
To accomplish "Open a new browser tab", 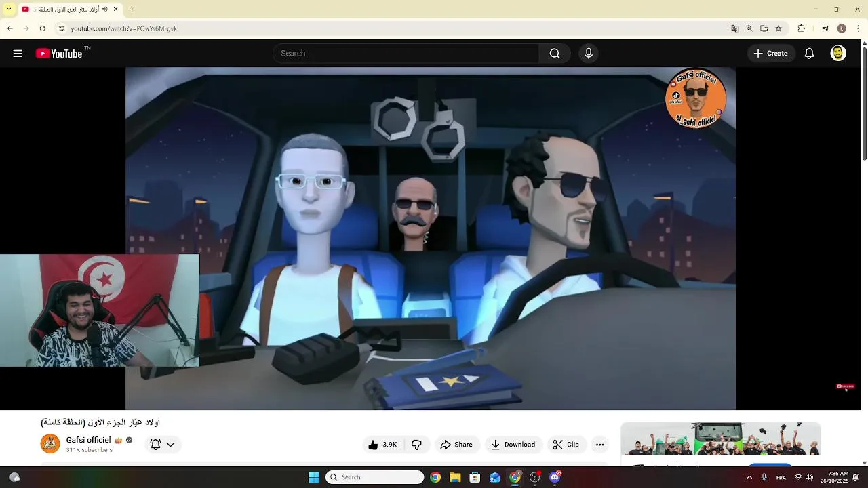I will point(132,9).
